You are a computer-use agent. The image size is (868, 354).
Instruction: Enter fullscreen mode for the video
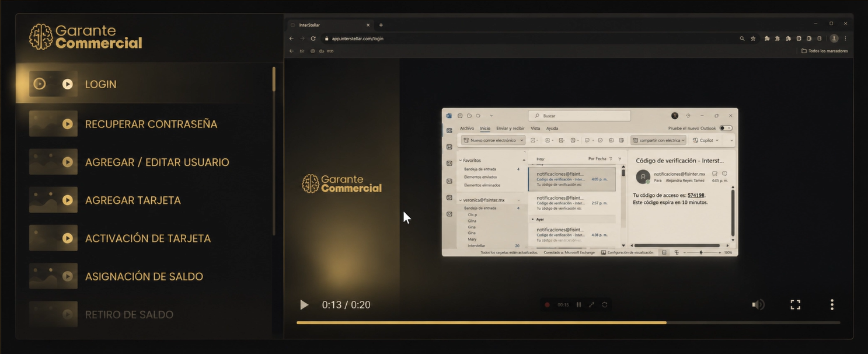(x=795, y=304)
